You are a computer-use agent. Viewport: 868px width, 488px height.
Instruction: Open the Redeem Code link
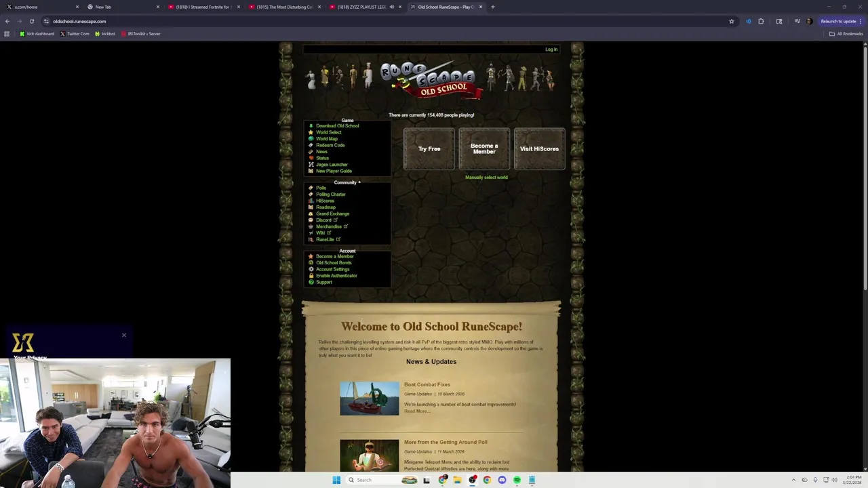(x=330, y=145)
